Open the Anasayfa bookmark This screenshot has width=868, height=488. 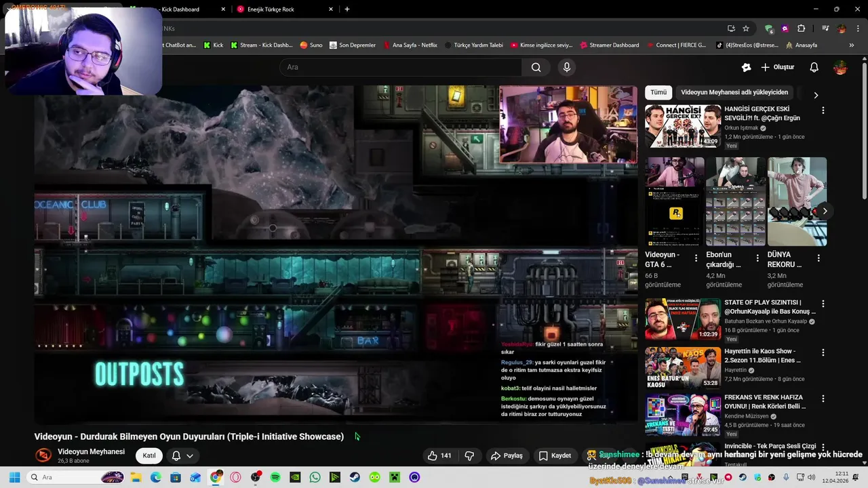click(801, 45)
